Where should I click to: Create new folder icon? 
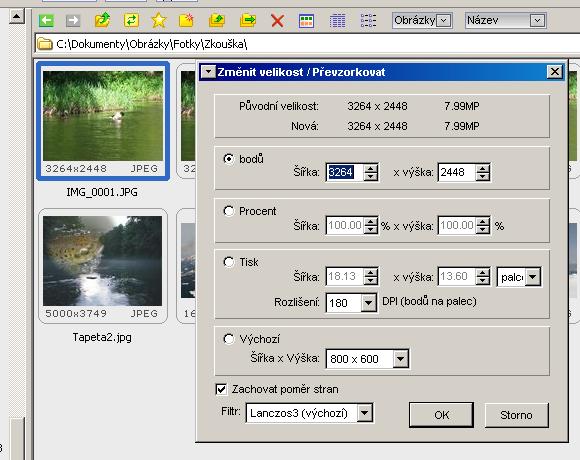(x=186, y=20)
